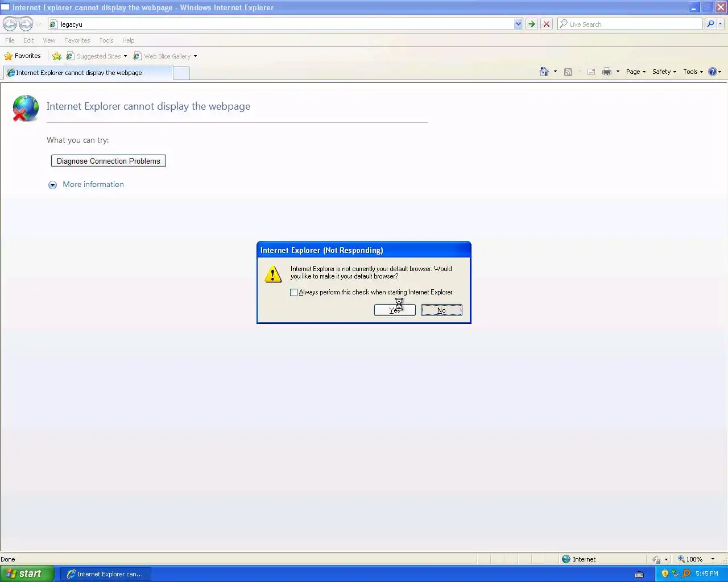
Task: Open the View menu
Action: 49,40
